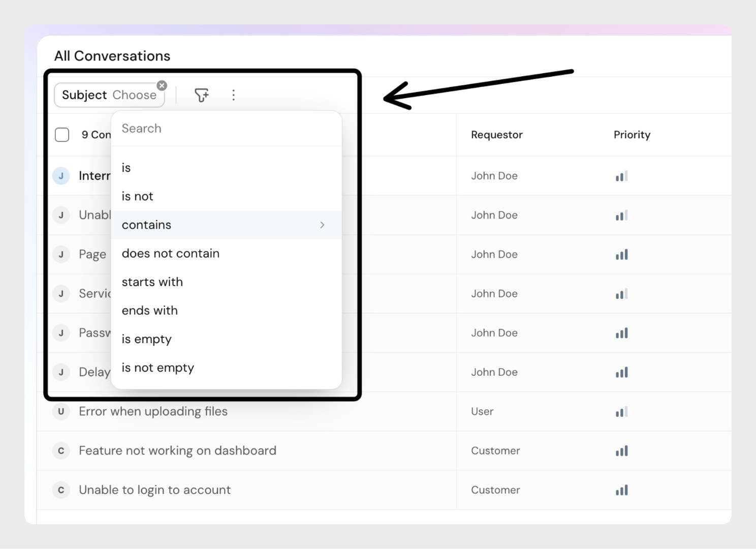This screenshot has width=756, height=549.
Task: Remove the Subject filter with x icon
Action: pos(162,85)
